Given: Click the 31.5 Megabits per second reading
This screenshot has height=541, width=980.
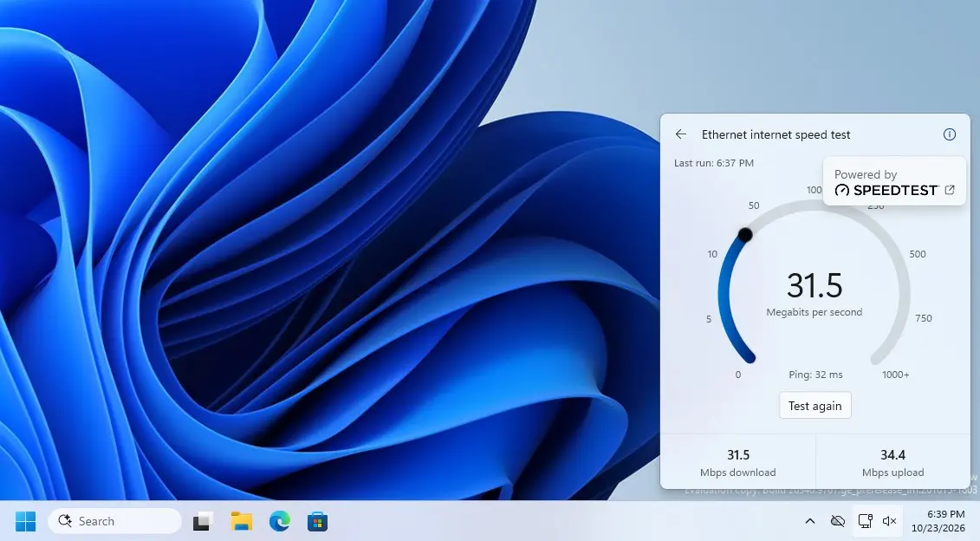Looking at the screenshot, I should (815, 285).
